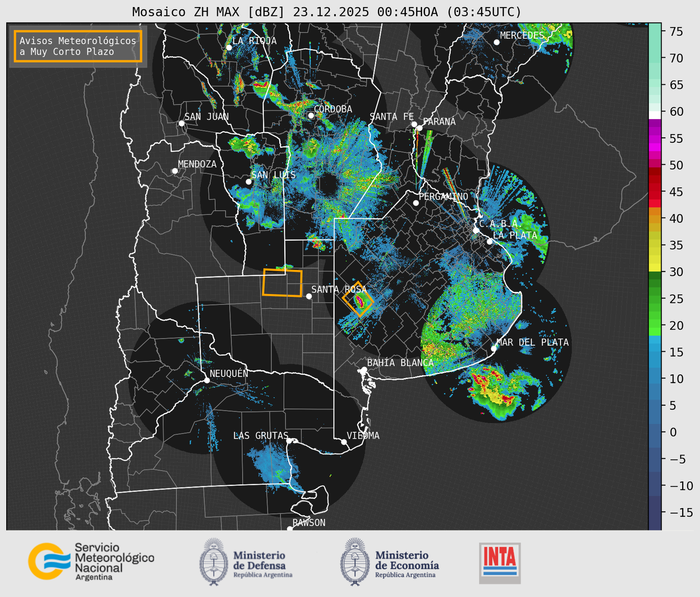Click the white 60 dBZ band on color bar
Screen dimensions: 700x597
click(655, 115)
